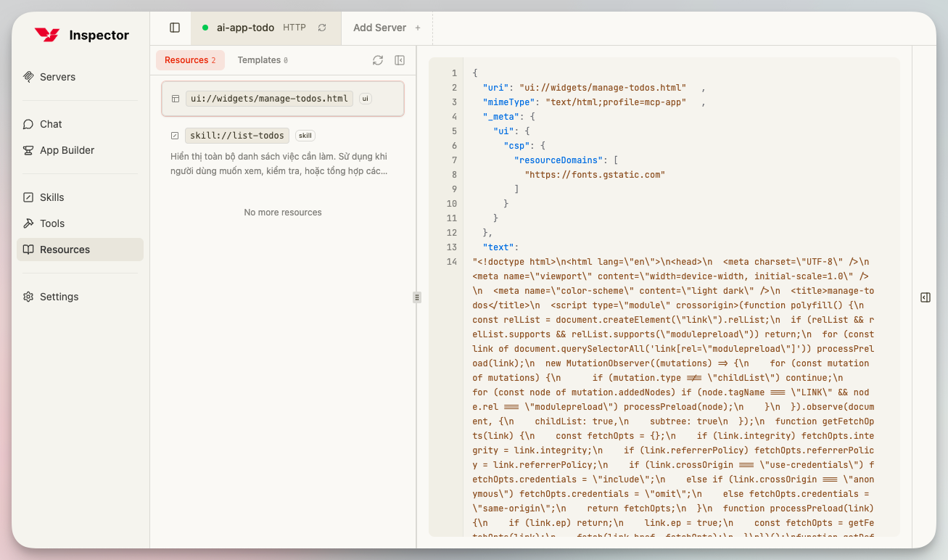Click the Tools hammer icon

[28, 223]
